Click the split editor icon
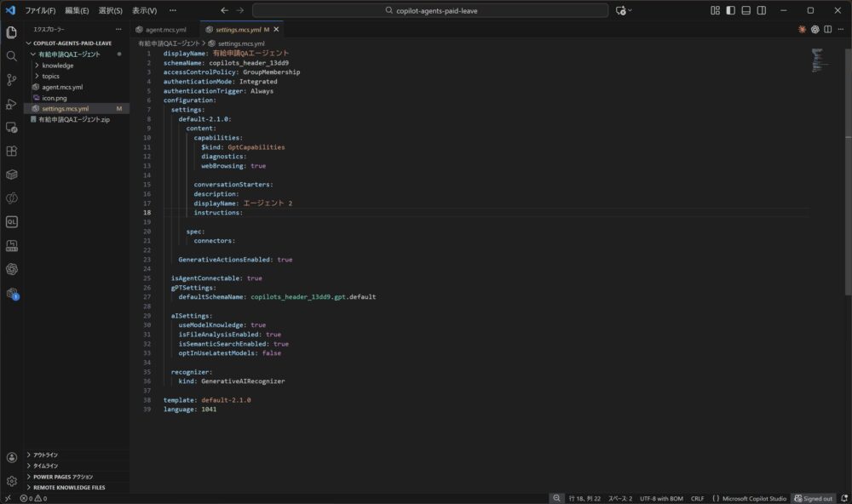 [827, 29]
